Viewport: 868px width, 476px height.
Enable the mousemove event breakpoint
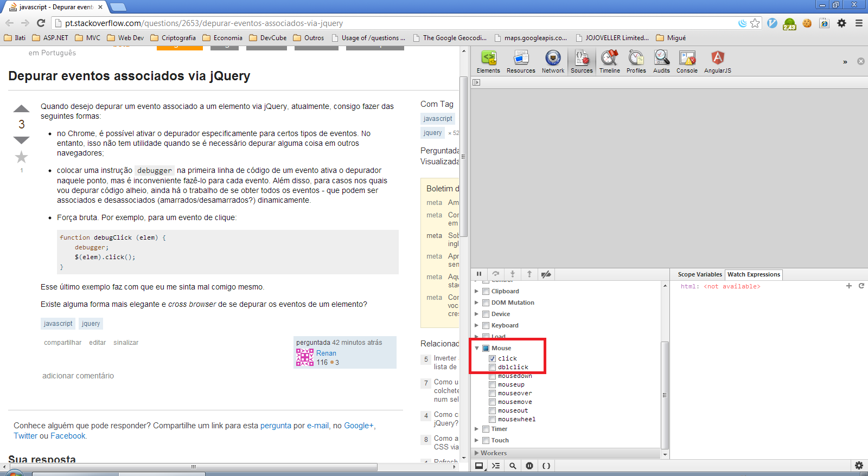click(x=492, y=402)
